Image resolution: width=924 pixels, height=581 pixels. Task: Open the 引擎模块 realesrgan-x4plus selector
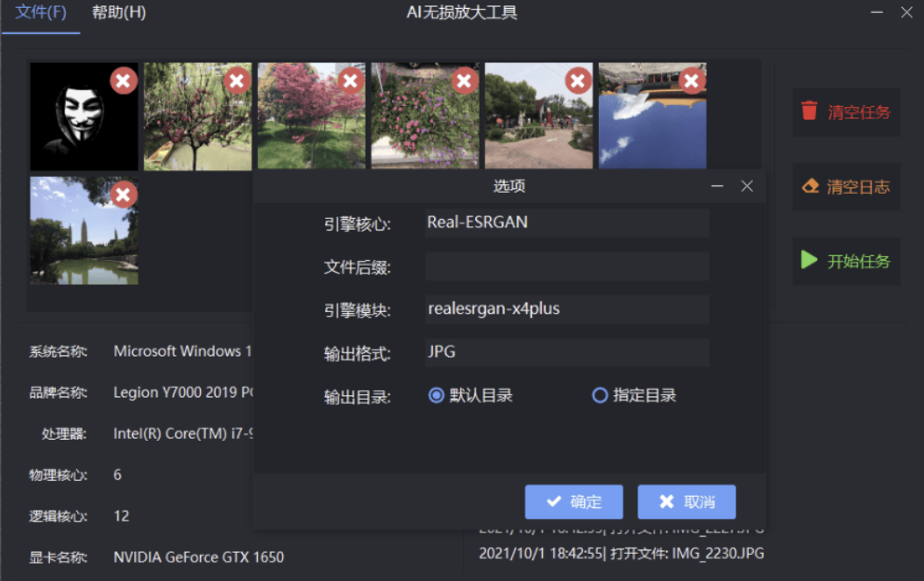[x=566, y=308]
